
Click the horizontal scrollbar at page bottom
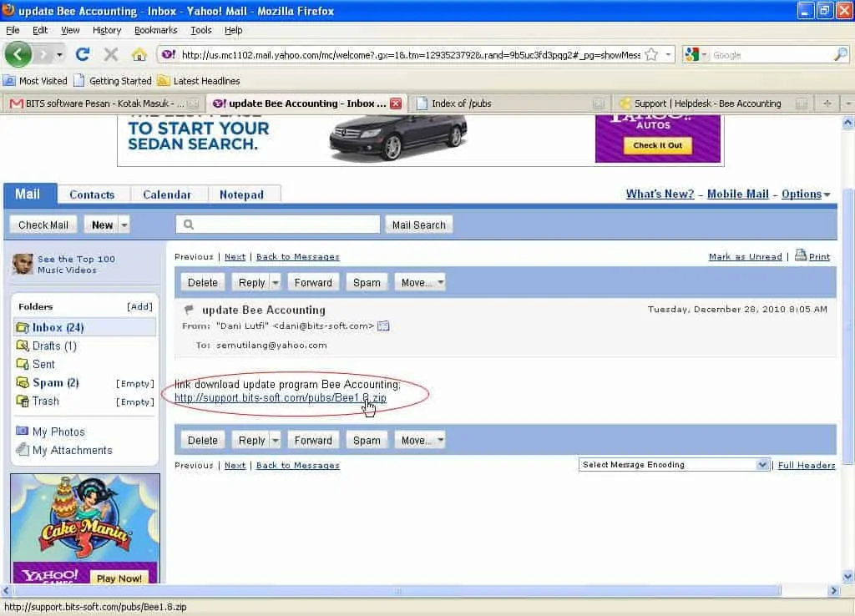(x=397, y=590)
